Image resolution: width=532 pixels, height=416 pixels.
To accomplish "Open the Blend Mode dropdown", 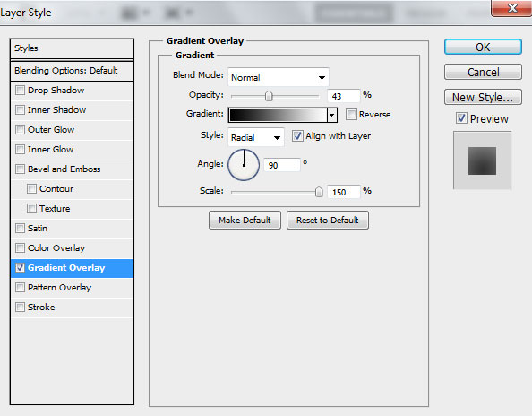I will tap(279, 77).
